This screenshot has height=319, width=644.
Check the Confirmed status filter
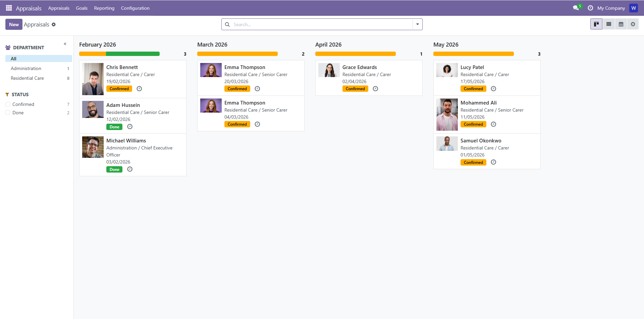tap(8, 105)
